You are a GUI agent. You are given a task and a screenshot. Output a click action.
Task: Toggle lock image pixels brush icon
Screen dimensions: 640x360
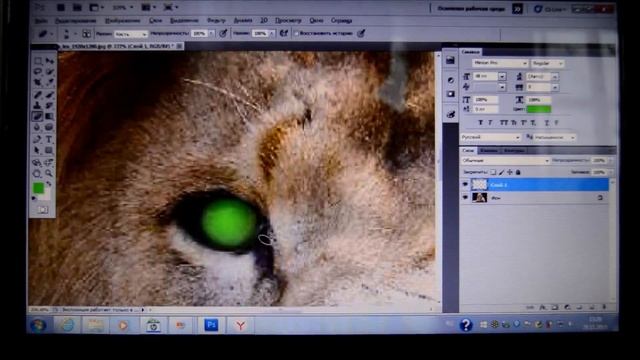tap(502, 172)
